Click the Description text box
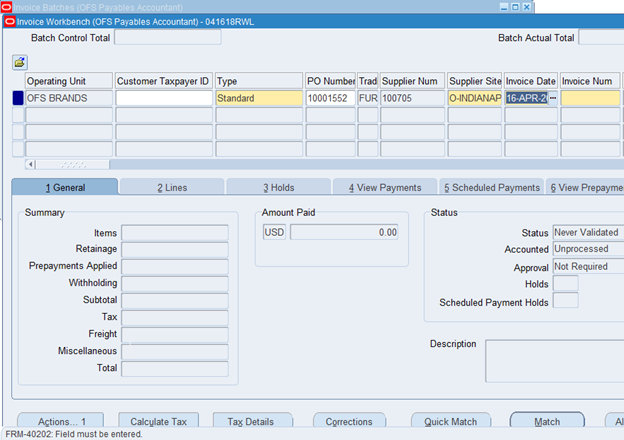 555,361
